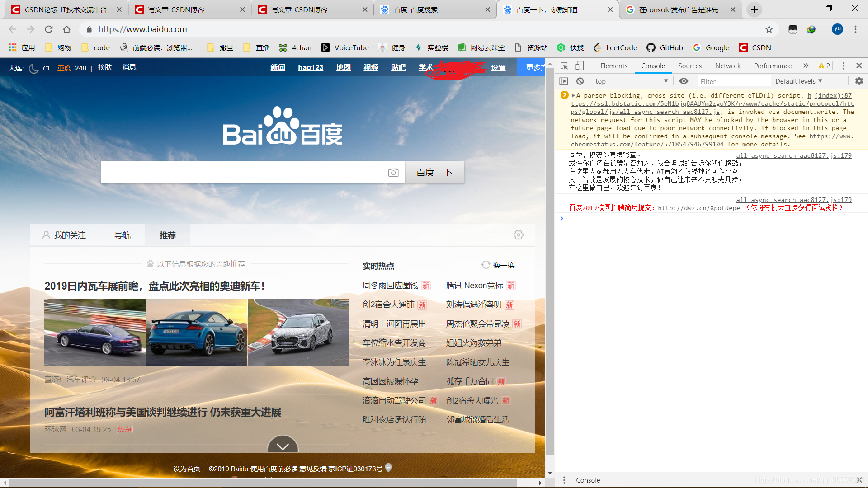This screenshot has height=488, width=868.
Task: Open the dwz.cn recruitment link in console
Action: [x=698, y=208]
